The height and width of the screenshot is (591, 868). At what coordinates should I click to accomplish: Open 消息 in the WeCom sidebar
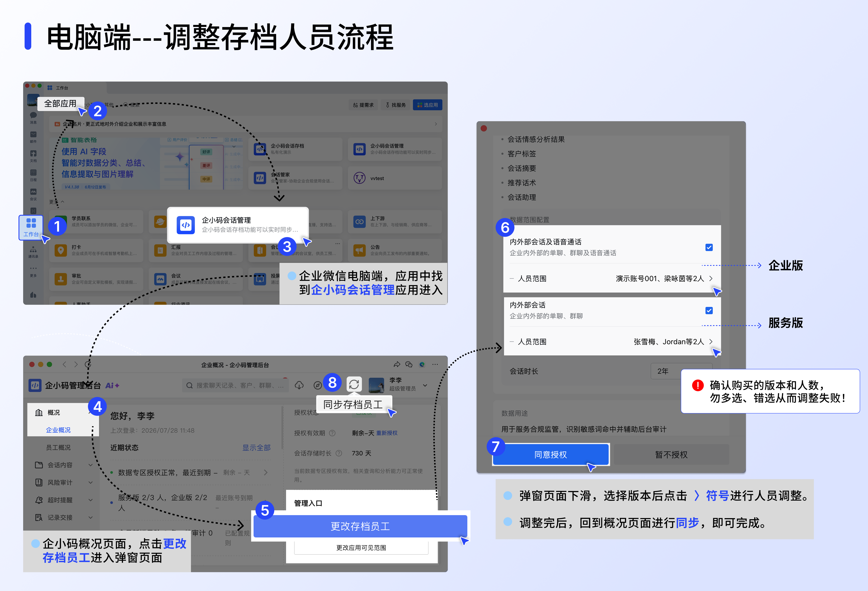coord(33,118)
